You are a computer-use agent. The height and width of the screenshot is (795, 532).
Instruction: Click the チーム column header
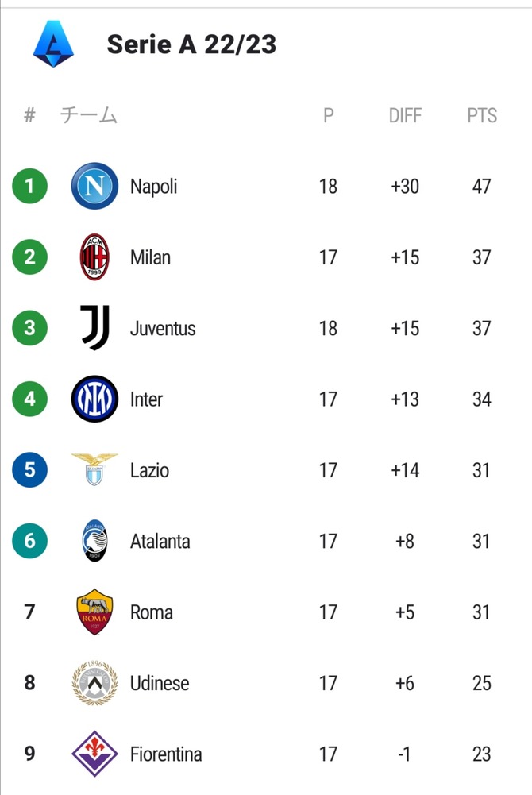pos(89,115)
